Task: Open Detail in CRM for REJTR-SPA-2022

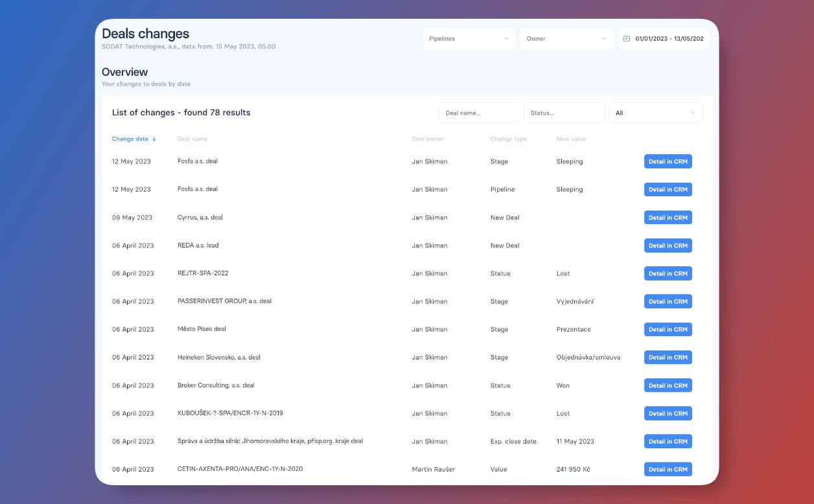Action: click(x=668, y=273)
